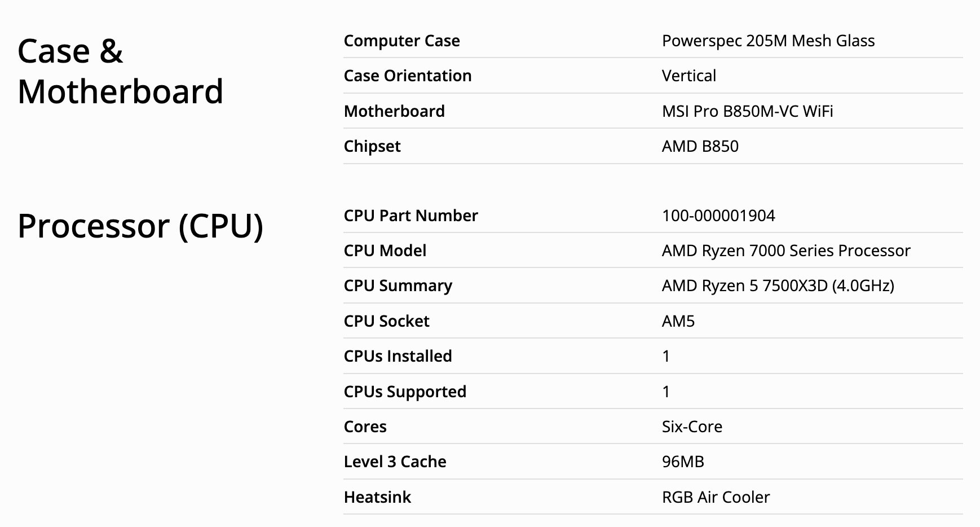Click the "RGB Air Cooler" heatsink value
Image resolution: width=980 pixels, height=527 pixels.
tap(716, 497)
